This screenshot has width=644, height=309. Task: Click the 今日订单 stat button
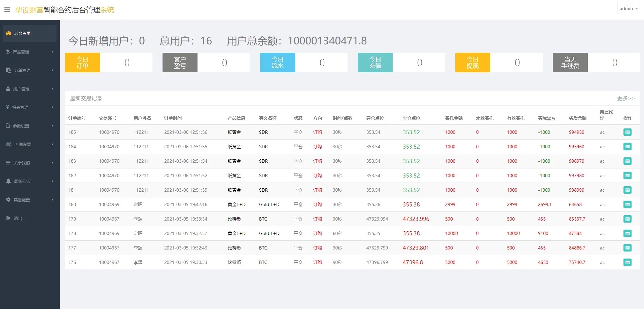tap(82, 62)
